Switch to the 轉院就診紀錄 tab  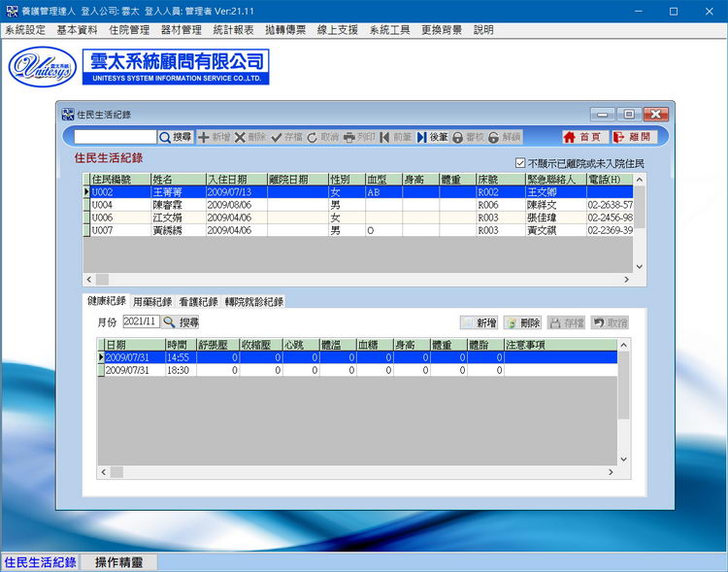254,302
